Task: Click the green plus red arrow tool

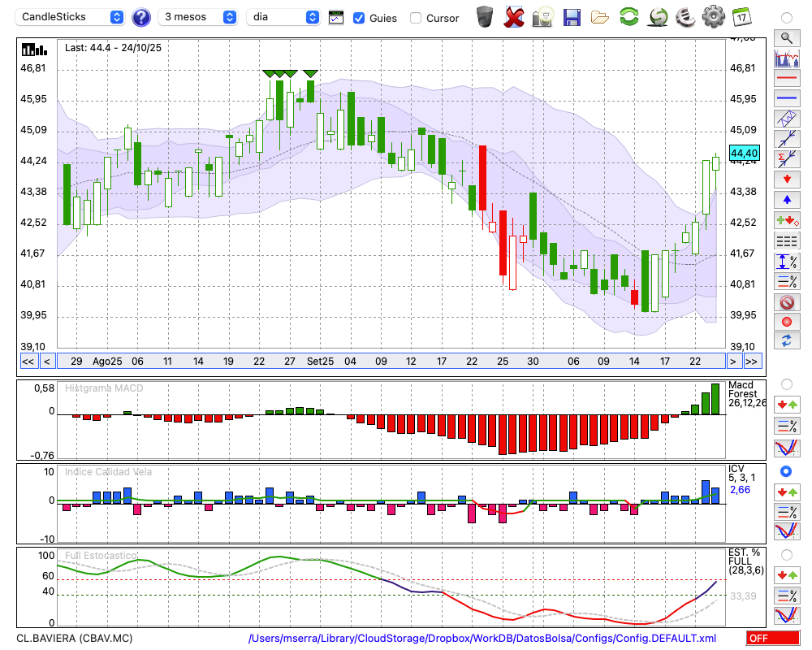Action: tap(787, 220)
